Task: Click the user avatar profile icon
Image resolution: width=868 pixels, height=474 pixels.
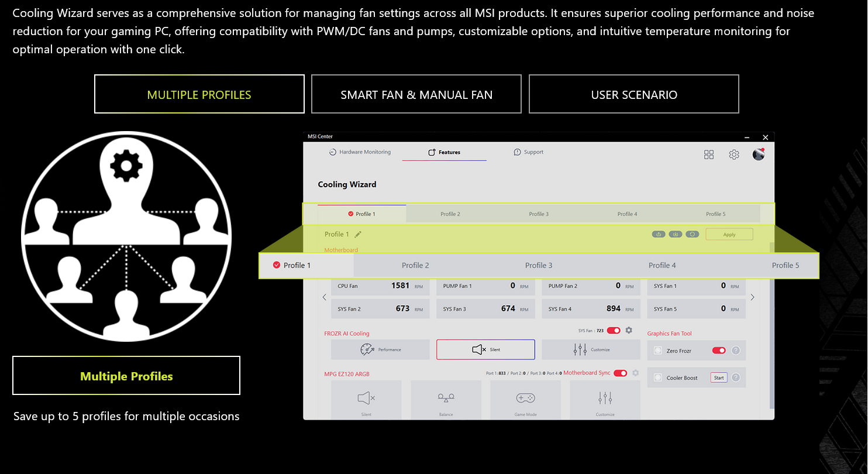Action: click(x=759, y=154)
